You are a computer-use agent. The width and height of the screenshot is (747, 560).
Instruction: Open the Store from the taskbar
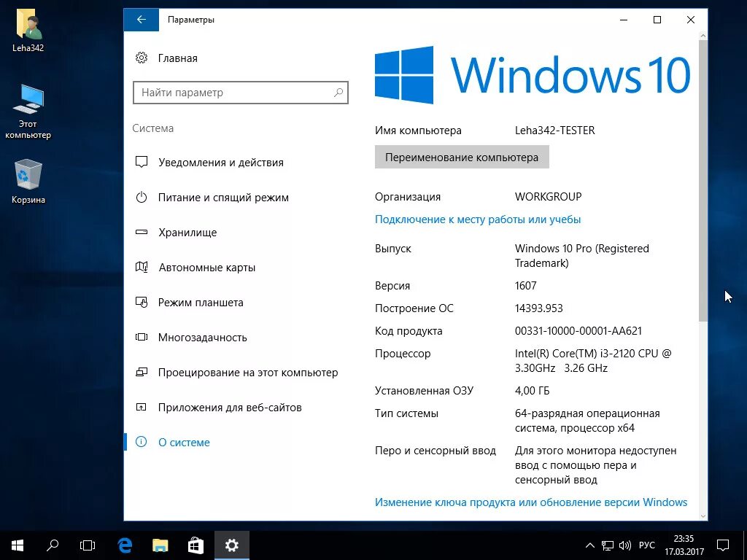(196, 545)
